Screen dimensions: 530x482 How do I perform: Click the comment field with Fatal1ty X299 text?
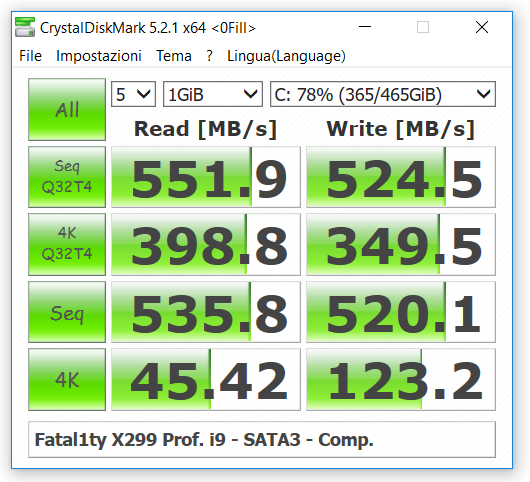point(262,439)
